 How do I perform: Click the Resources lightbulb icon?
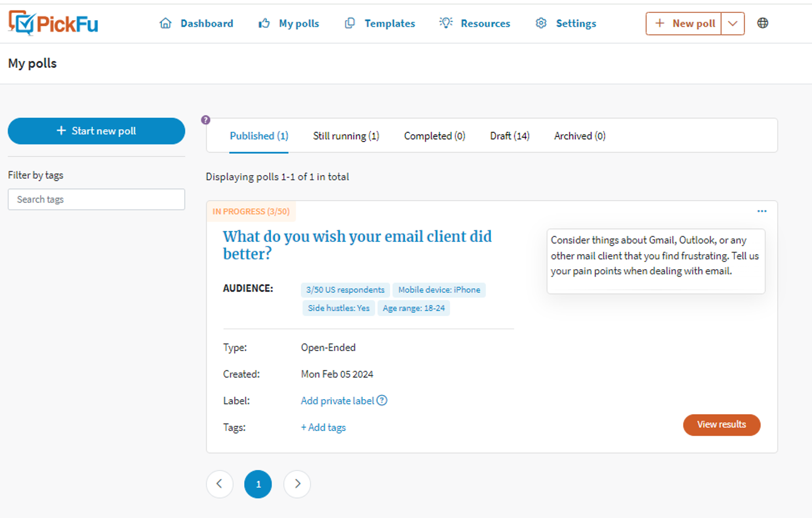pos(445,23)
